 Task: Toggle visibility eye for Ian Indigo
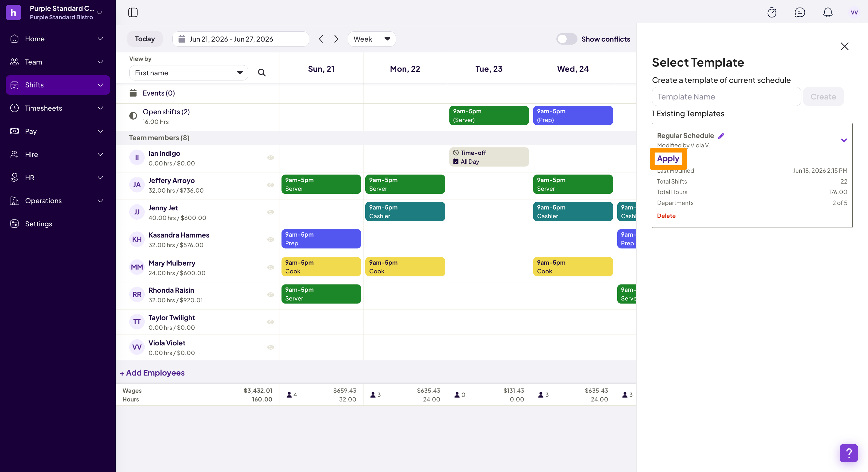(x=270, y=158)
